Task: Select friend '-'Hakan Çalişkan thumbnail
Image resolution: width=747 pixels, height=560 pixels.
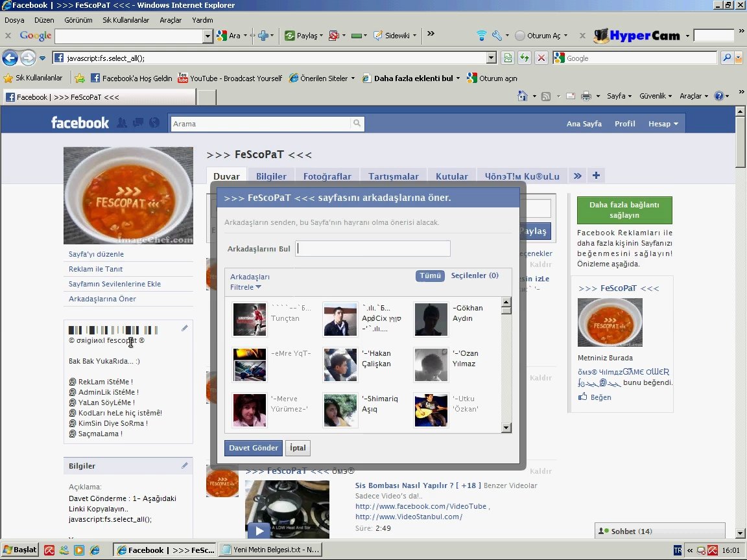Action: click(x=340, y=365)
